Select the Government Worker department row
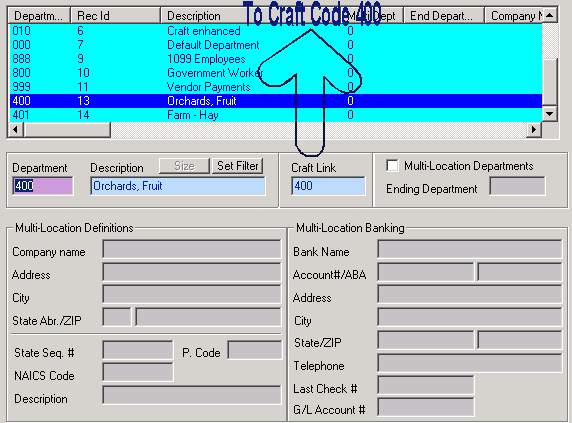Viewport: 572px width, 423px height. [275, 73]
